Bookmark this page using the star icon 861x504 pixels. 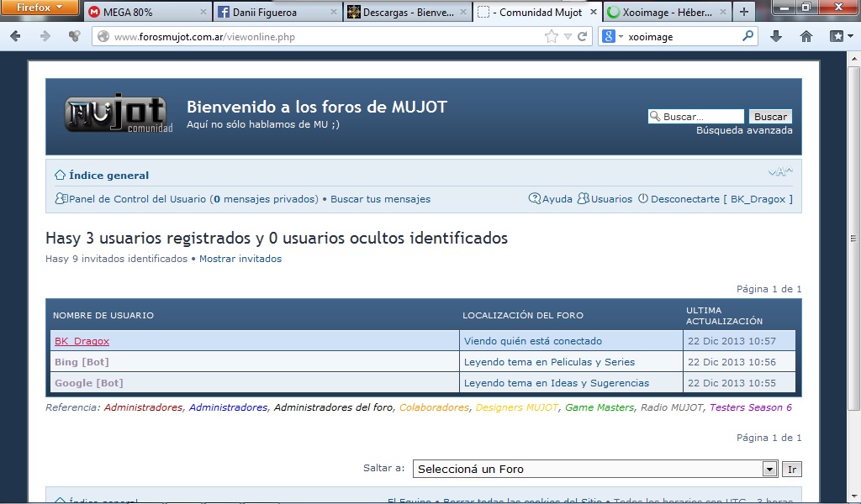552,36
